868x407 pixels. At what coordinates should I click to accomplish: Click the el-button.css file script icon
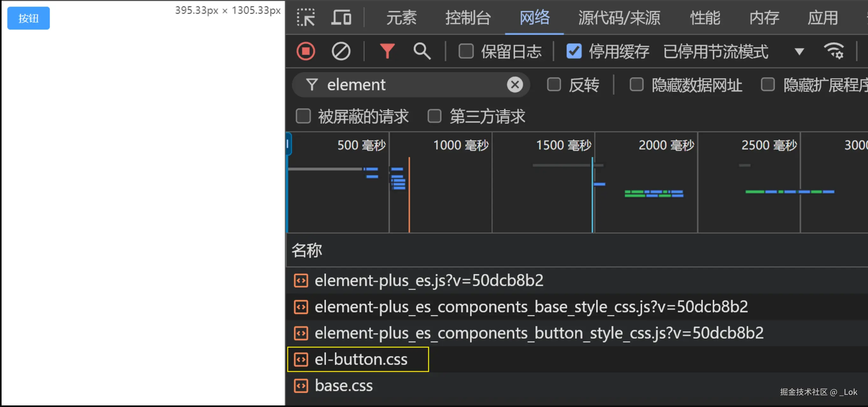click(x=301, y=360)
